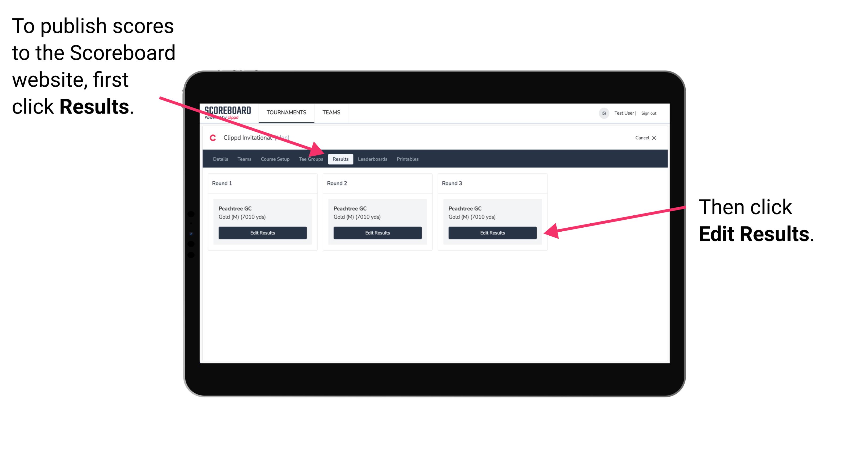Click Edit Results for Round 1
This screenshot has width=868, height=467.
click(x=262, y=232)
